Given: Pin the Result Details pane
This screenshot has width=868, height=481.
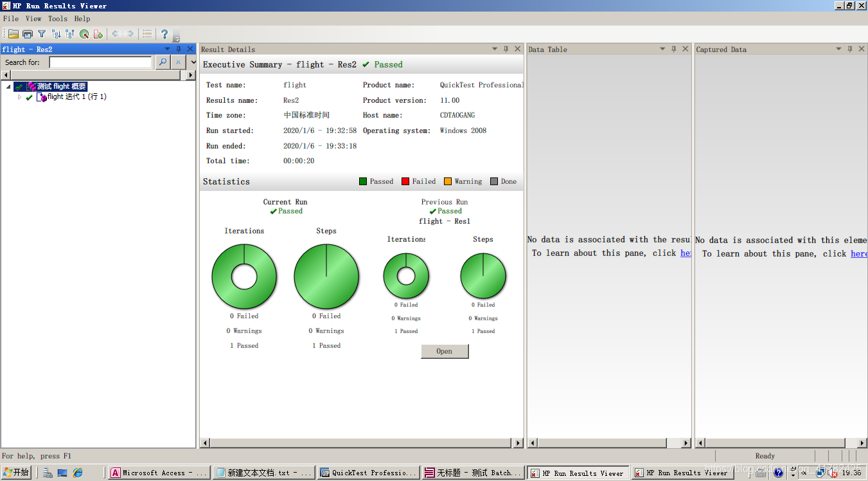Looking at the screenshot, I should (x=506, y=49).
